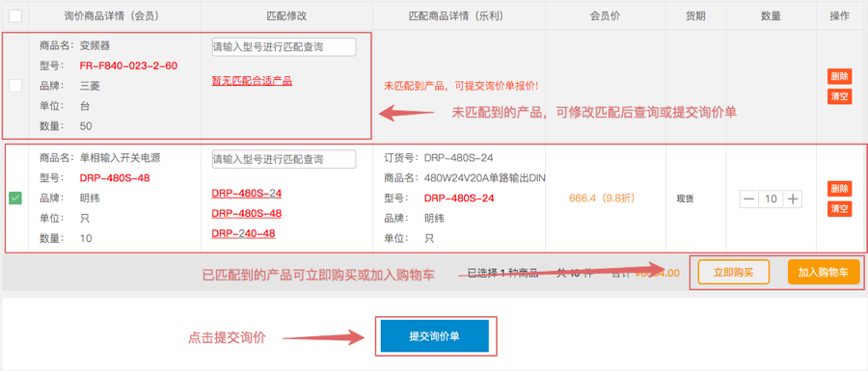Click 清空 button in DRP-480S-24 row
Image resolution: width=868 pixels, height=371 pixels.
pos(839,208)
